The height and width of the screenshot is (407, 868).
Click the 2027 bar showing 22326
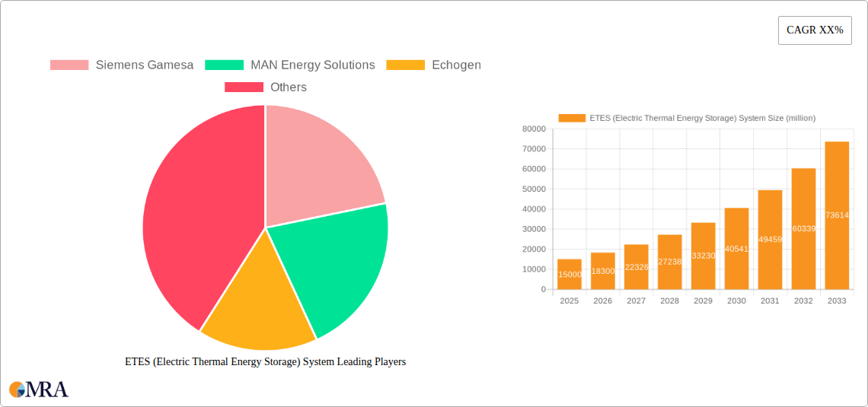(x=636, y=267)
